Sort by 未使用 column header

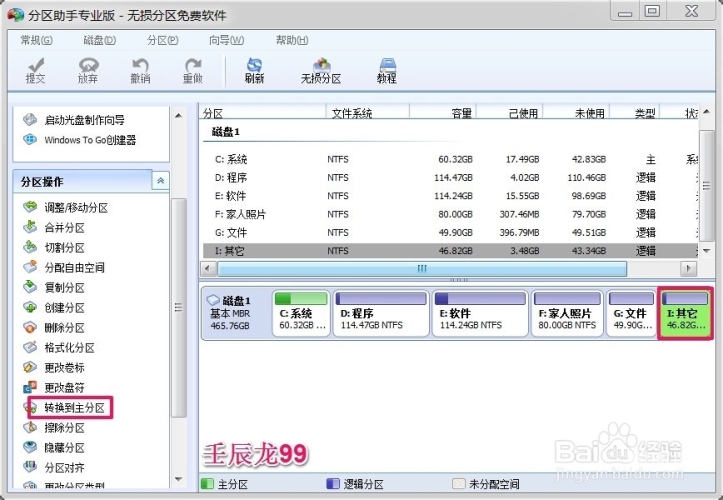coord(576,113)
